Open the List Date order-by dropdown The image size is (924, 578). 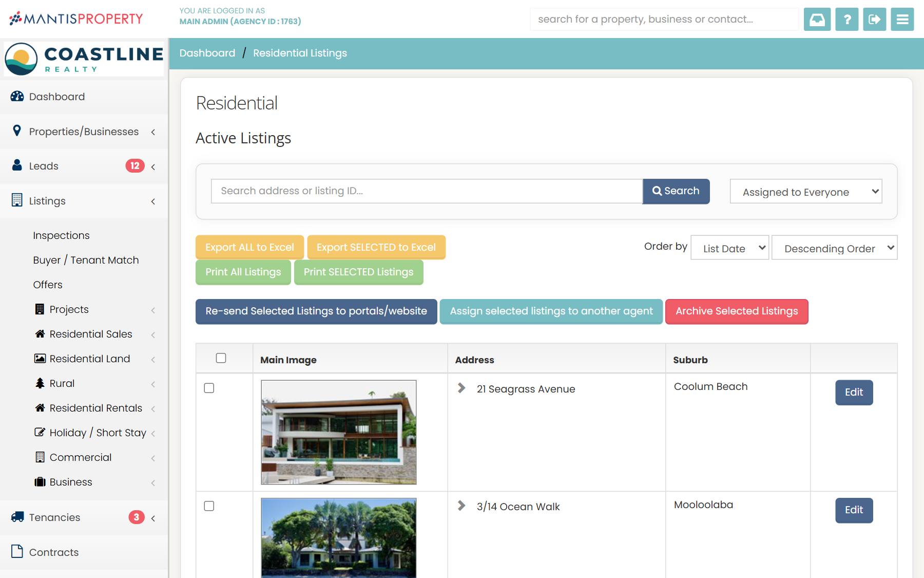point(729,248)
